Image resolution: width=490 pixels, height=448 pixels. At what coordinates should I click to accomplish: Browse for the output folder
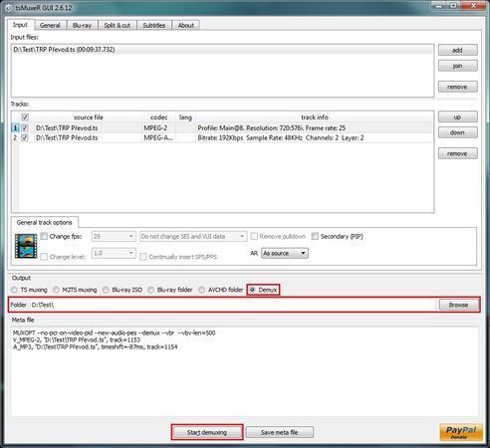[458, 305]
